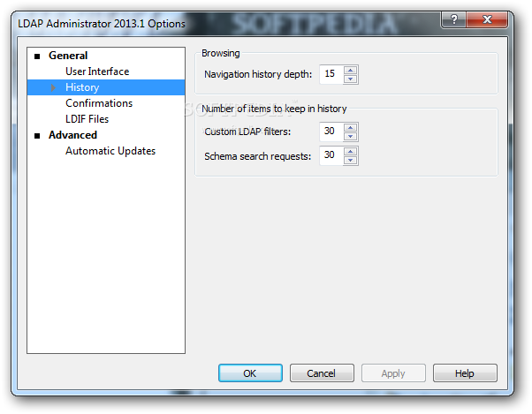The image size is (532, 414).
Task: Increase the Navigation history depth value
Action: coord(350,70)
